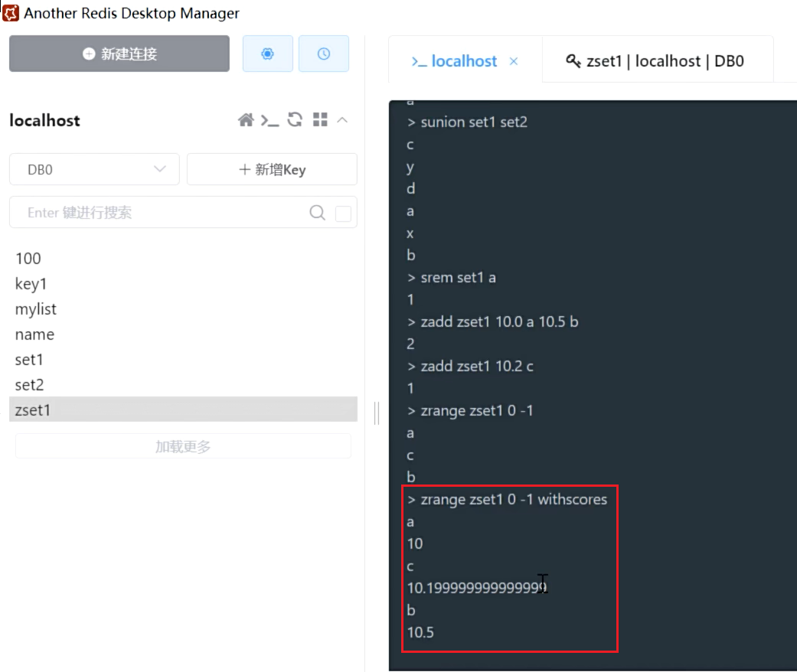Click the Another Redis Desktop Manager app logo
The image size is (797, 672).
(x=11, y=13)
